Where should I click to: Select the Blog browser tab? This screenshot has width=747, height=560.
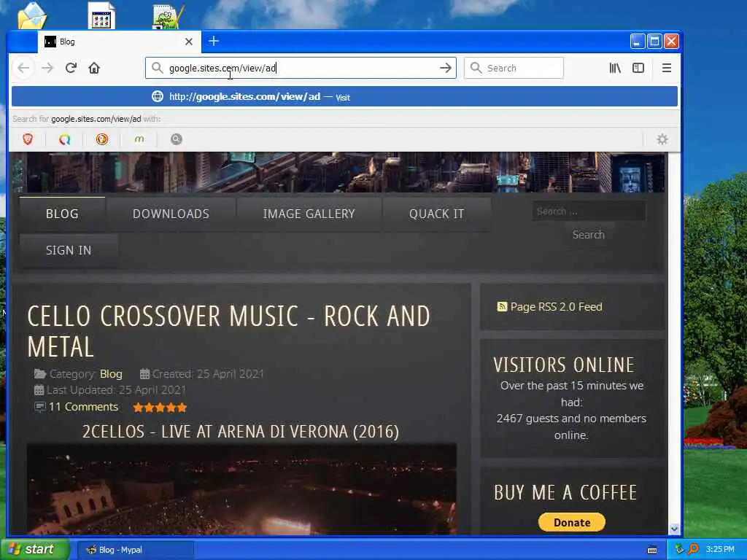(x=119, y=42)
